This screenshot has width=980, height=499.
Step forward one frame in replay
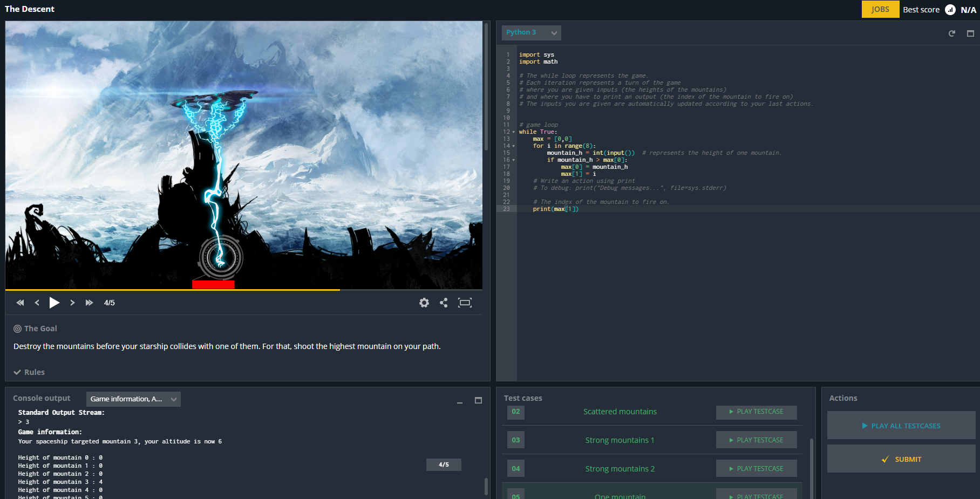[72, 303]
